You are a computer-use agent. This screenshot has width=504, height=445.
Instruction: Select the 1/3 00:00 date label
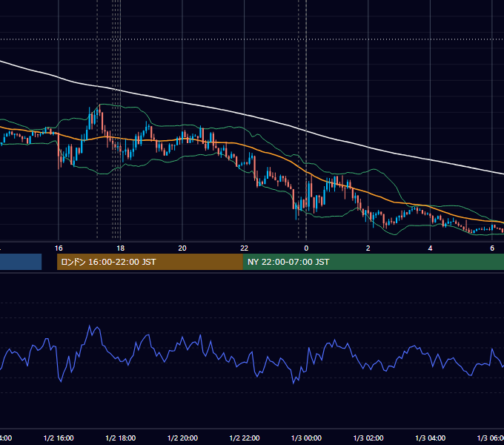tap(306, 438)
